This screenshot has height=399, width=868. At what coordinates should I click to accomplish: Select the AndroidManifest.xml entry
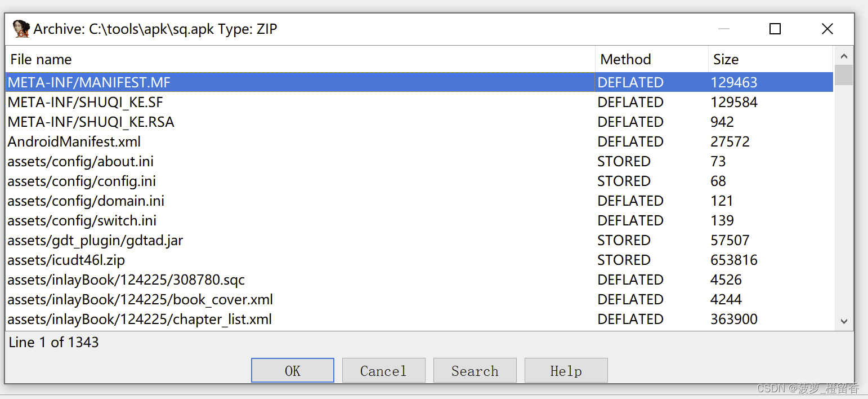point(419,141)
